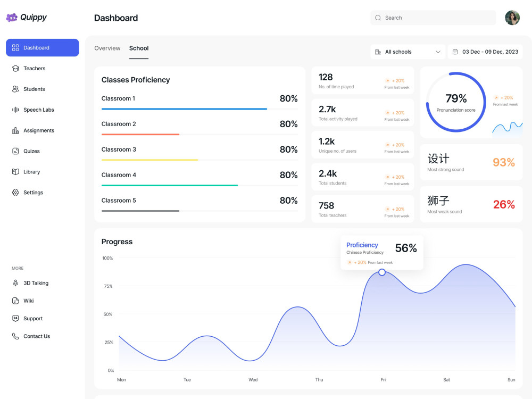Click the Wiki page icon
Image resolution: width=532 pixels, height=399 pixels.
15,301
